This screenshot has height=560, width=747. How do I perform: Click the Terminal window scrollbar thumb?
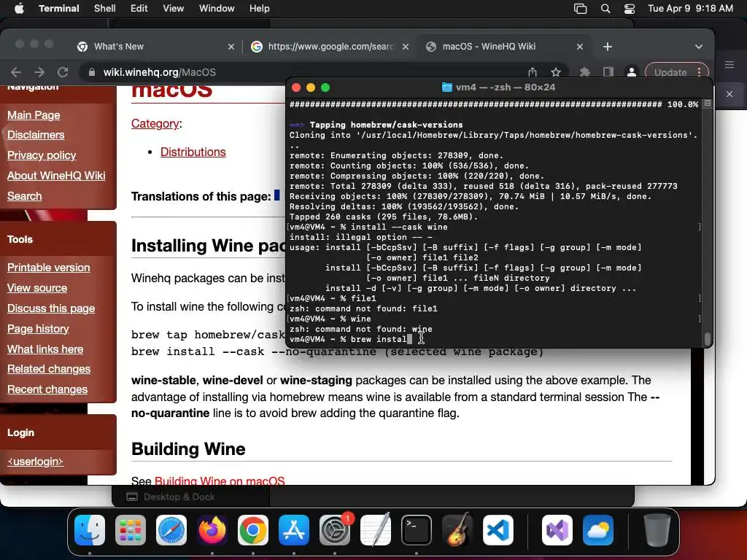[708, 338]
